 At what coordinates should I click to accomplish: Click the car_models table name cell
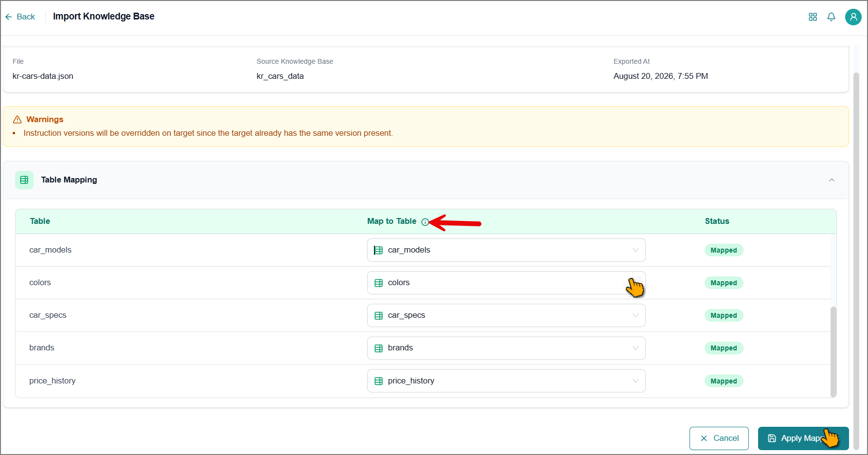tap(51, 250)
